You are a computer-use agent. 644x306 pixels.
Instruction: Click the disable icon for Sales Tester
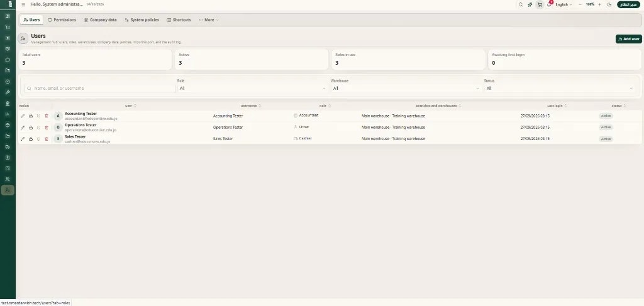(x=38, y=139)
